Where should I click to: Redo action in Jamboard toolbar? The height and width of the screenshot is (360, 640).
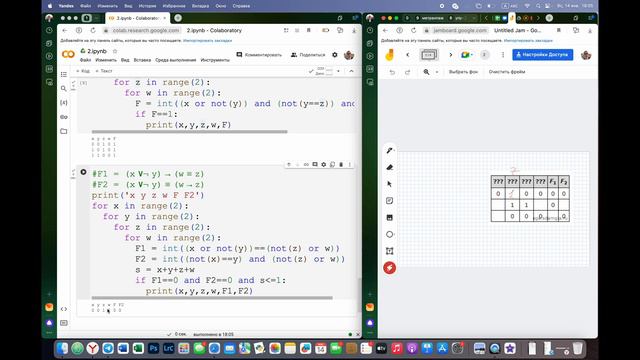407,72
